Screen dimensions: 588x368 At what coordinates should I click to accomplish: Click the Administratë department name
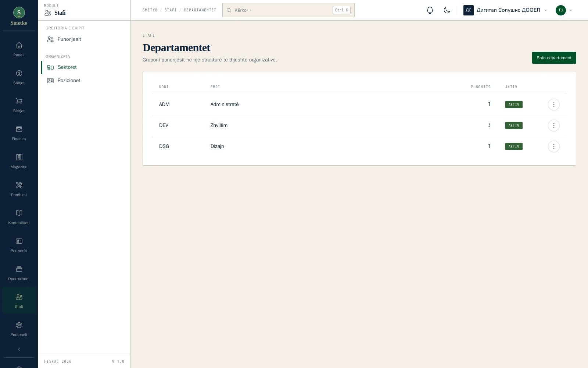225,105
